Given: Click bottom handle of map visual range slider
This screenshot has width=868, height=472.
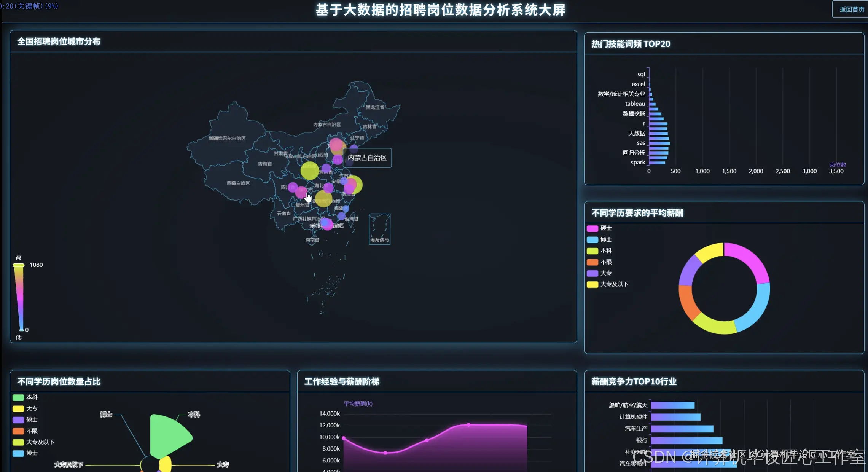Looking at the screenshot, I should pyautogui.click(x=21, y=330).
